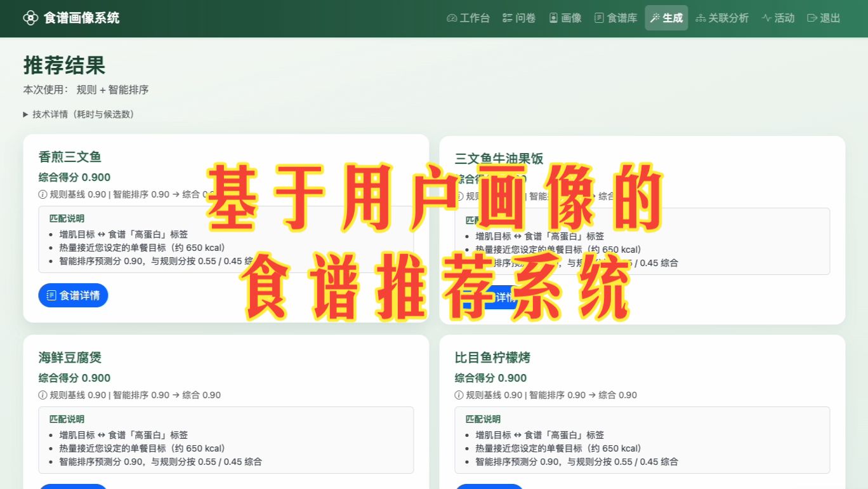
Task: Open the 工作台 dashboard page
Action: click(x=468, y=18)
